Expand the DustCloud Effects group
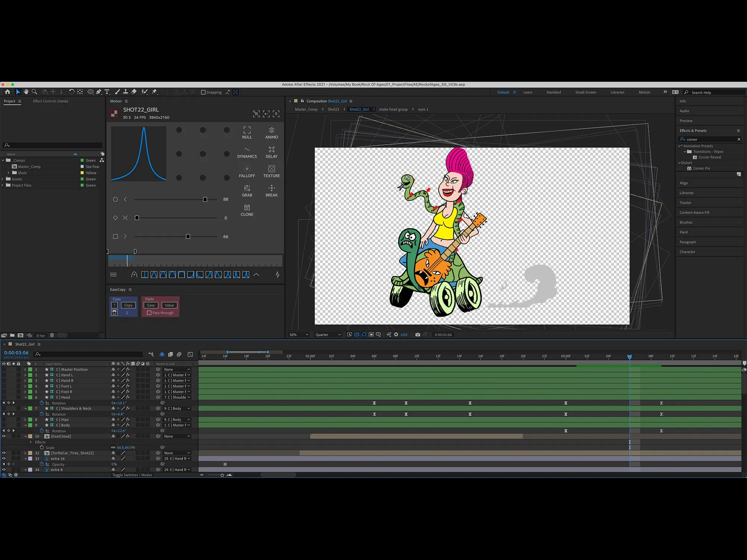 coord(31,442)
